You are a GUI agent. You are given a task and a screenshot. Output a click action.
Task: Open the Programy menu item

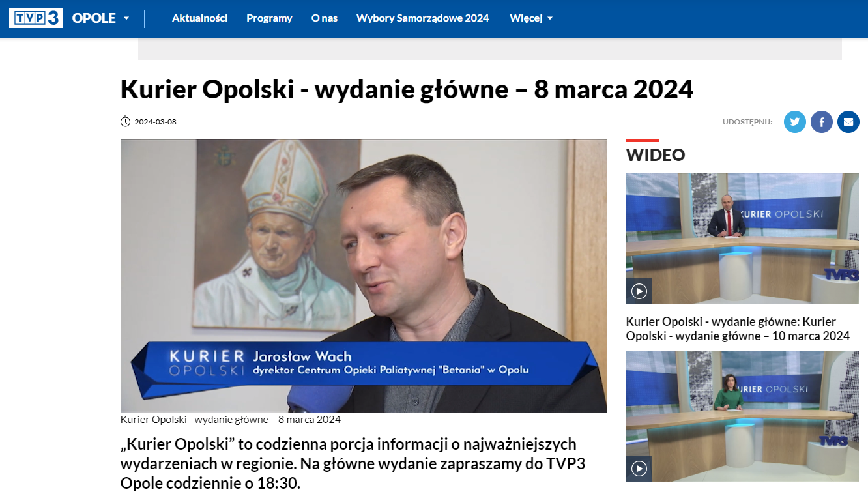coord(269,18)
